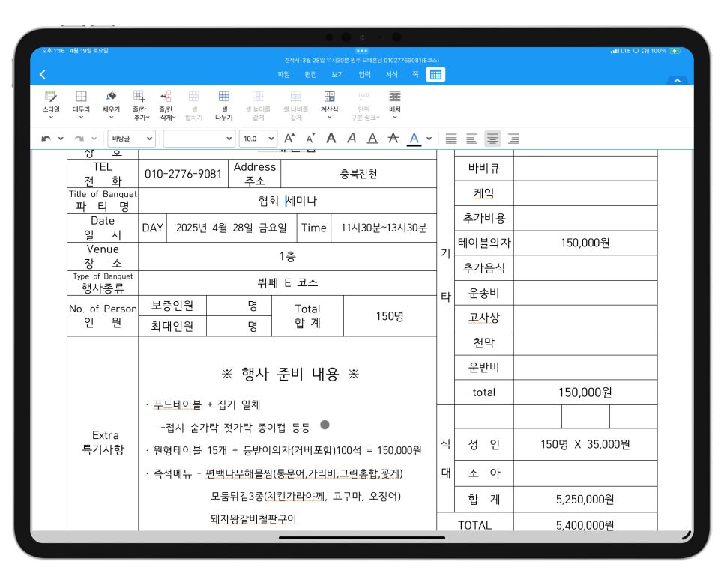Open the empty font name dropdown

[x=199, y=139]
